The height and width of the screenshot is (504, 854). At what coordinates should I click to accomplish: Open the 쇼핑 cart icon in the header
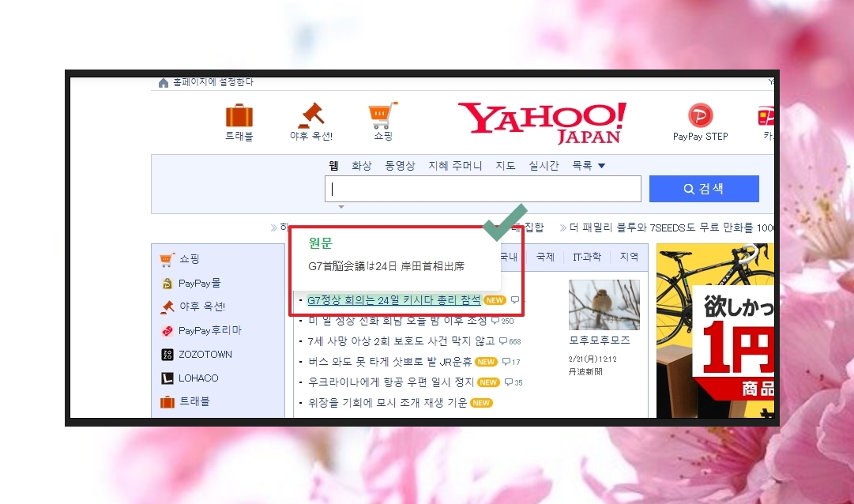pyautogui.click(x=383, y=115)
